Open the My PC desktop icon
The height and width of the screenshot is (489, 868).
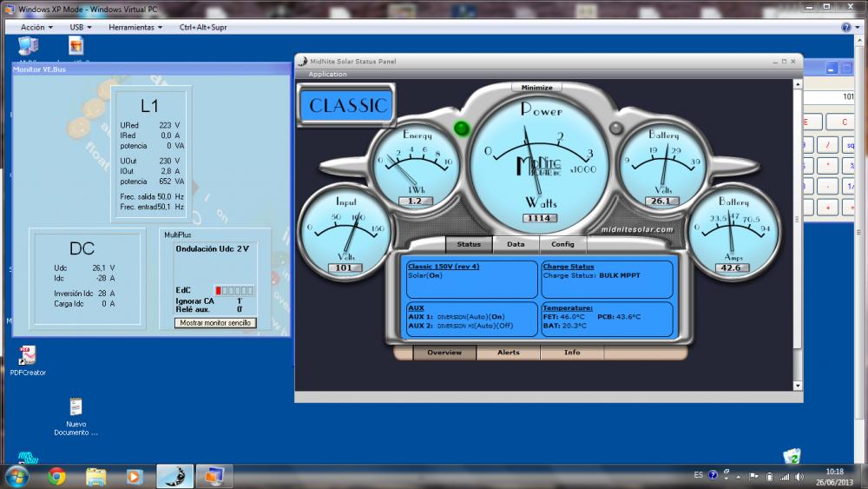[28, 49]
